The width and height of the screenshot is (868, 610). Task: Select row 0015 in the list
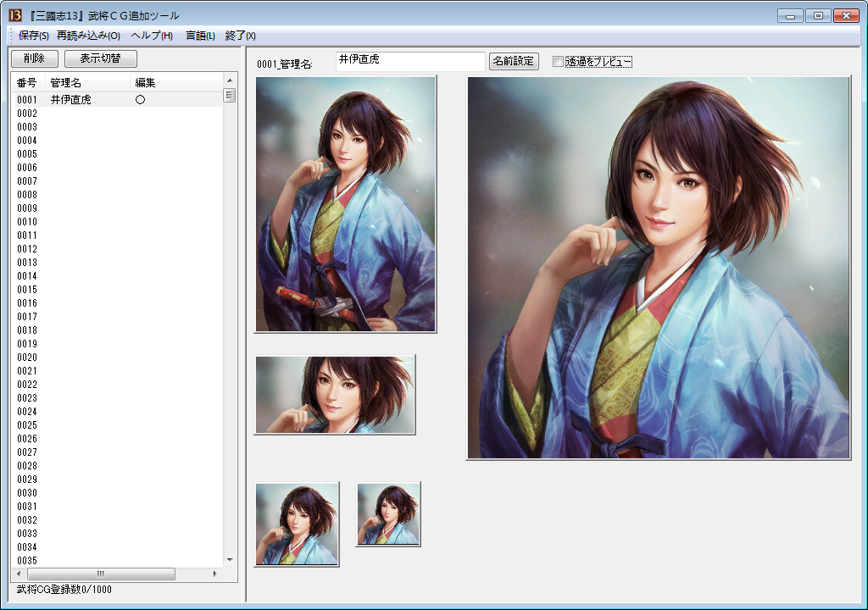click(117, 290)
